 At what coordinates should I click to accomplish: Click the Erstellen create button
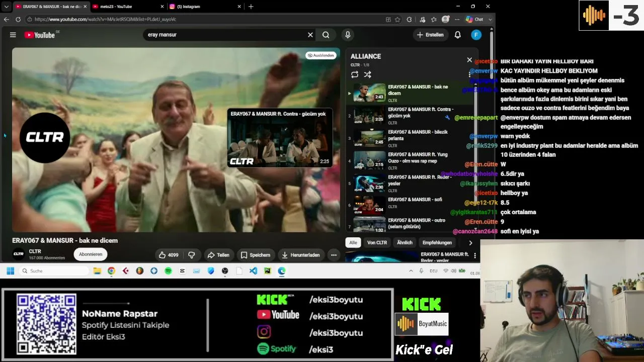(430, 35)
